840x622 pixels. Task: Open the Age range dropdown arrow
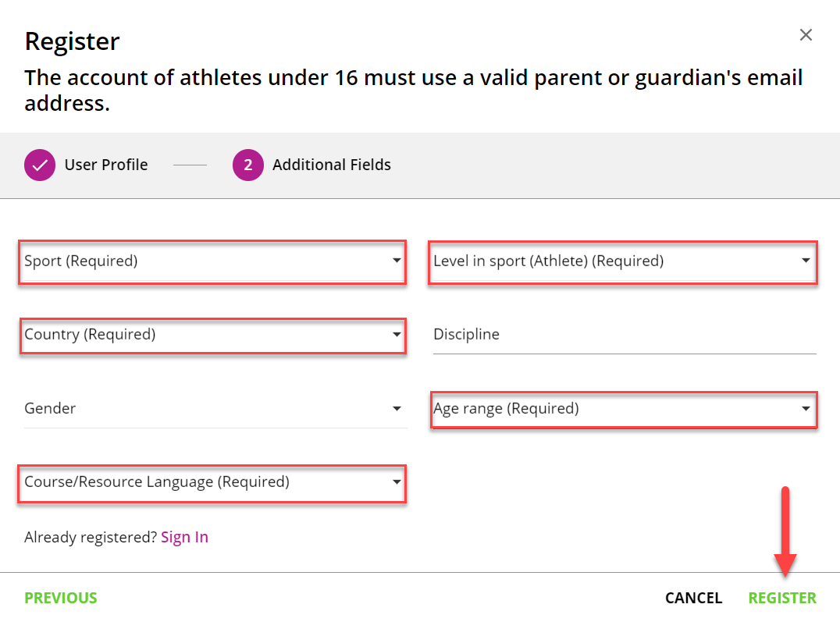(806, 409)
